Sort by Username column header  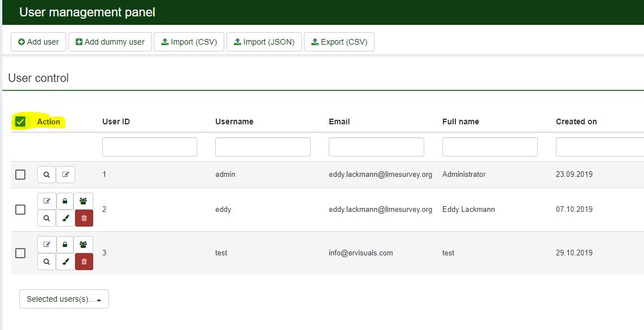234,121
